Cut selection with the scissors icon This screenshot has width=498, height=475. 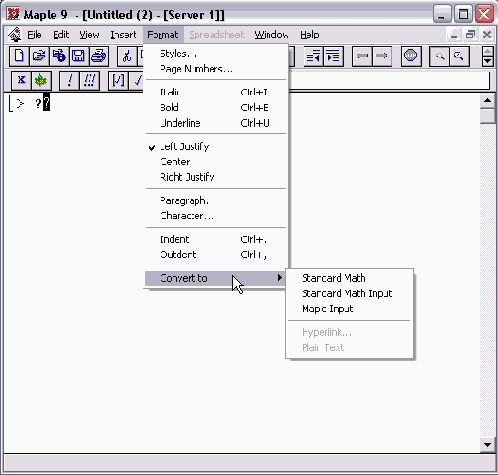click(127, 56)
